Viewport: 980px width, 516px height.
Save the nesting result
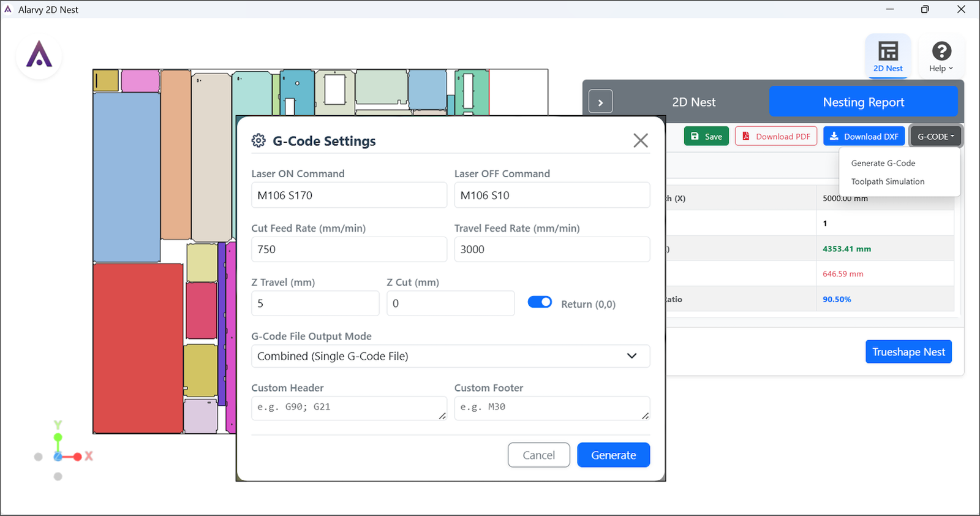point(706,137)
